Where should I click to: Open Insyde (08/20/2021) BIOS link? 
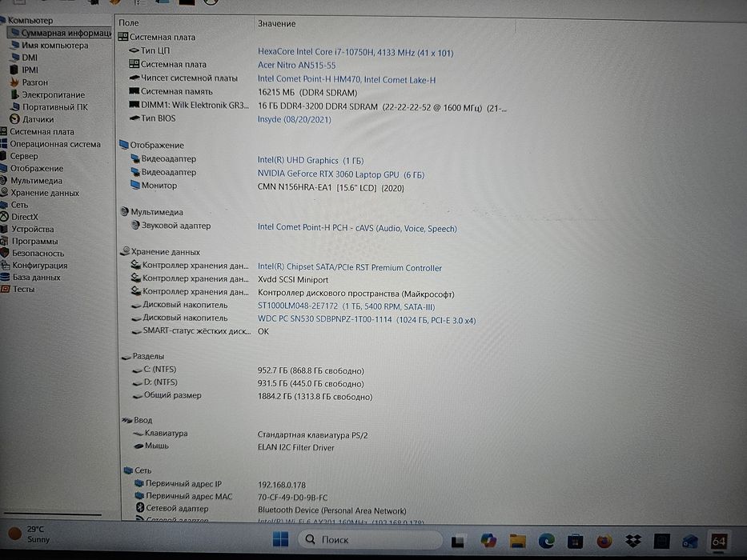(x=294, y=119)
